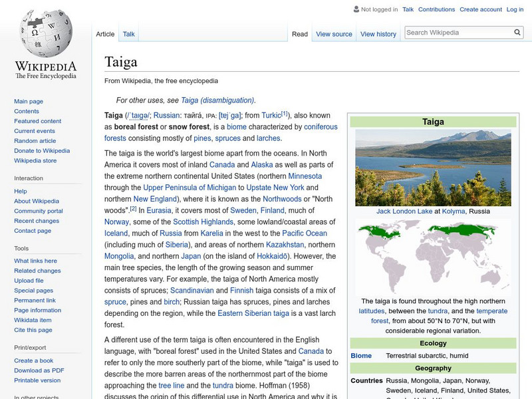Switch to the Talk tab
532x399 pixels.
point(128,34)
